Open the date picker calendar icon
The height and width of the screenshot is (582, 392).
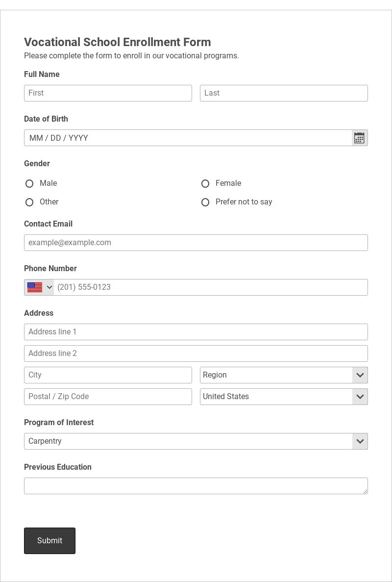point(359,138)
